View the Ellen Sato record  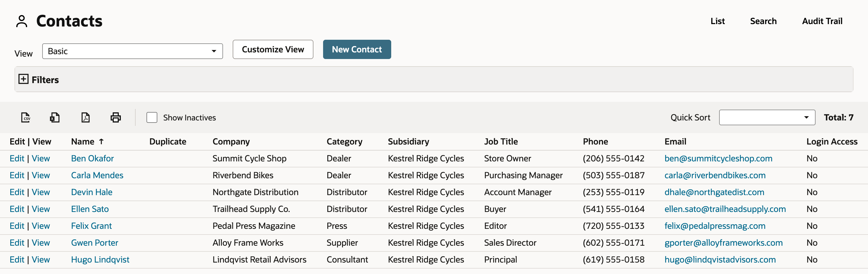pos(41,209)
